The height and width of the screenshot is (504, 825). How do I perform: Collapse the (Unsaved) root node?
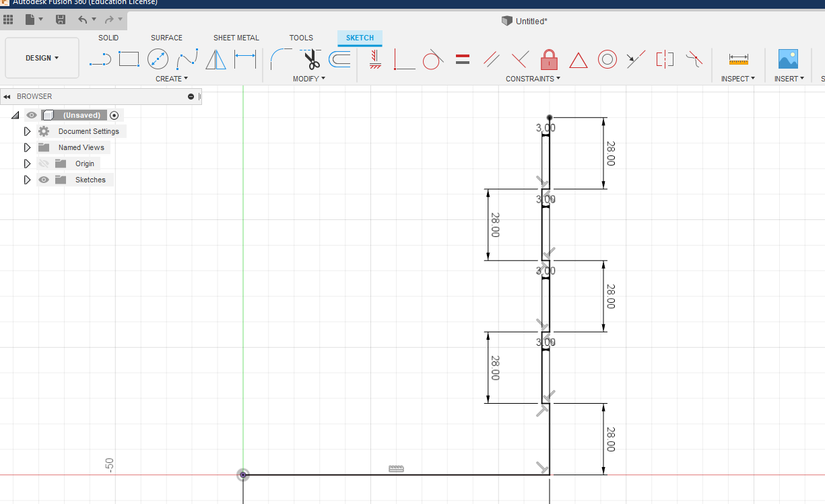15,116
